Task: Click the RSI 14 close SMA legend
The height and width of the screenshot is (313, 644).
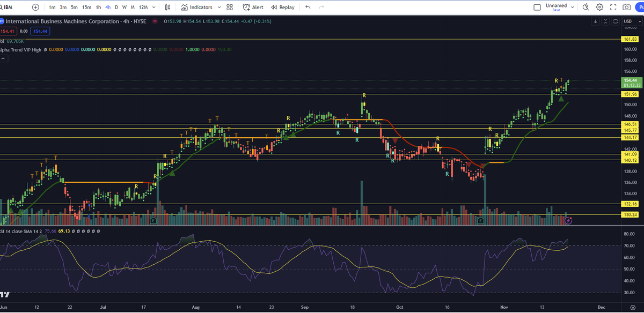Action: [21, 232]
